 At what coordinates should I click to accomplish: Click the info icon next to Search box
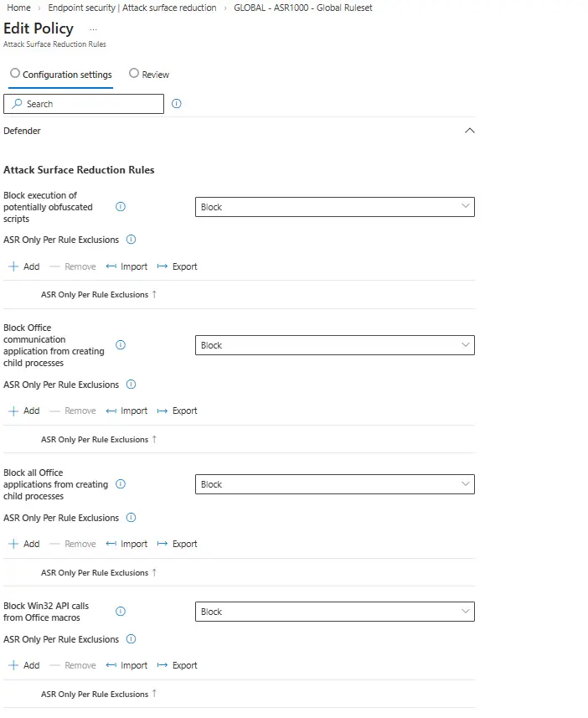pyautogui.click(x=176, y=104)
